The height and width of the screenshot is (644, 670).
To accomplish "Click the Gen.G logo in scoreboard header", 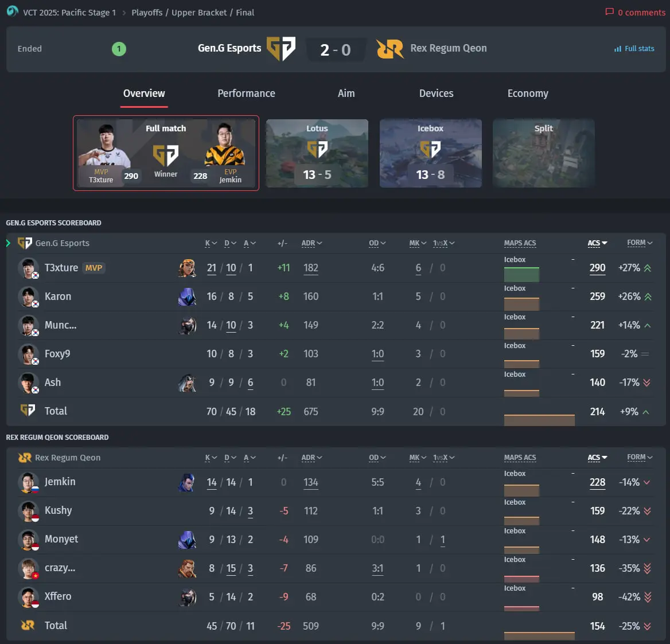I will point(25,243).
